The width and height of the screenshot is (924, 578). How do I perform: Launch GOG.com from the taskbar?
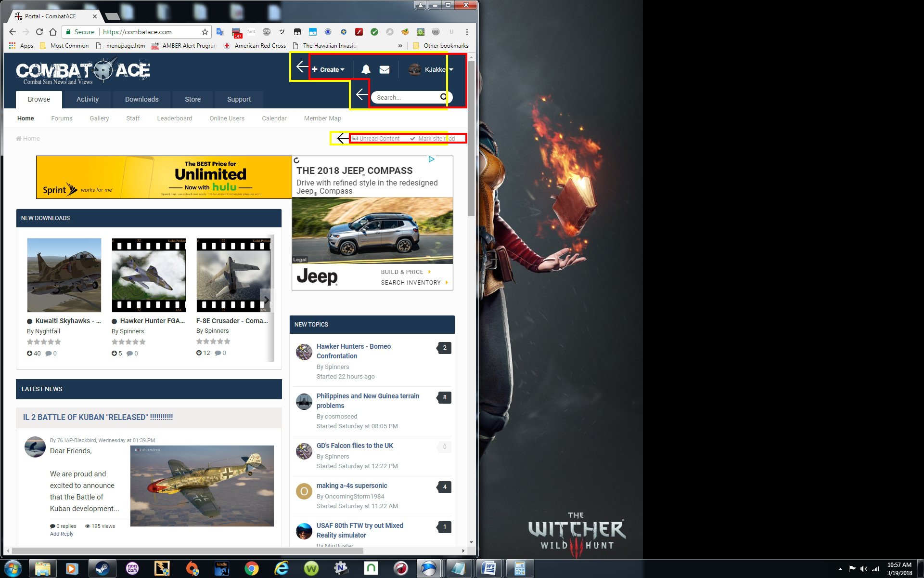[x=132, y=568]
